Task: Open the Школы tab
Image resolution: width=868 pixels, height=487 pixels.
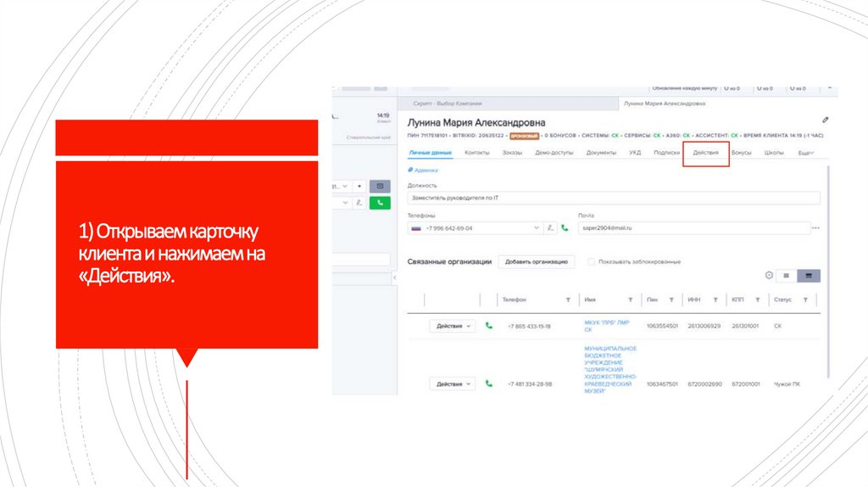Action: click(x=774, y=153)
